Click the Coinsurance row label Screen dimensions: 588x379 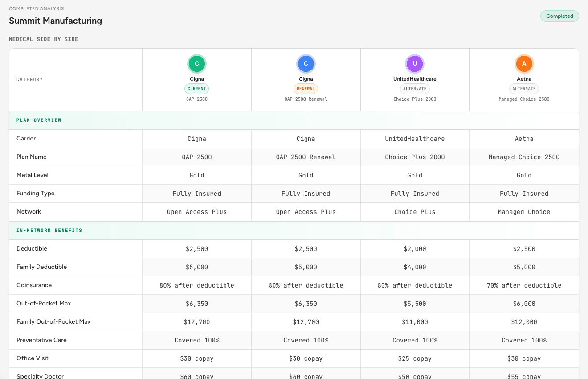point(34,285)
